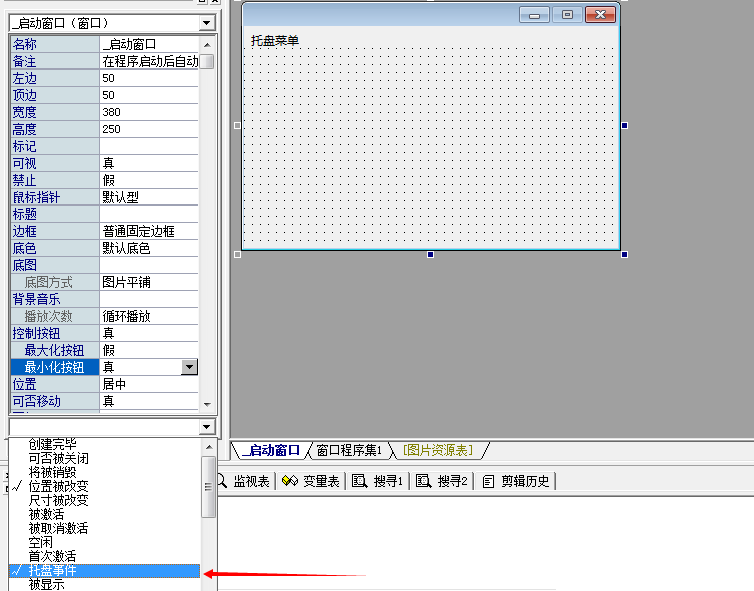Select the 位置被改变 event entry
This screenshot has height=591, width=754.
[x=104, y=486]
